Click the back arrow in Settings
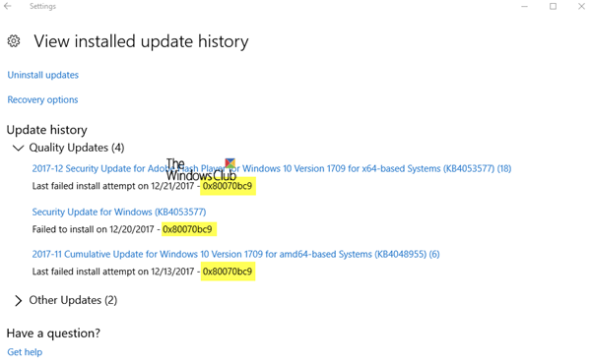 click(x=8, y=6)
